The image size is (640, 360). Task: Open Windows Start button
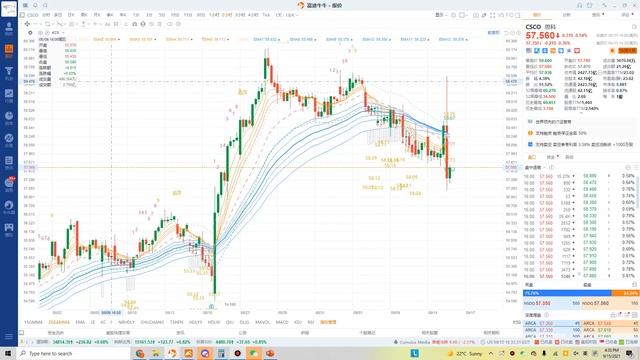(8, 353)
